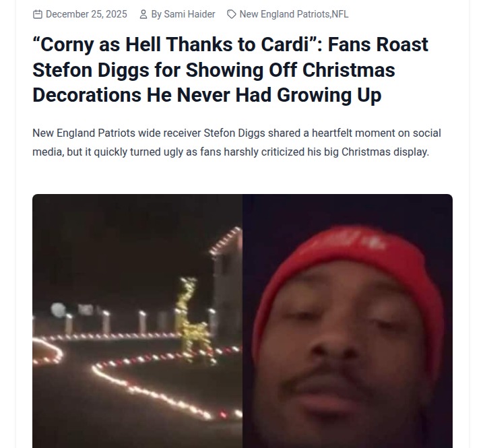Click the roofline lights on the house
The width and height of the screenshot is (485, 448).
point(226,242)
